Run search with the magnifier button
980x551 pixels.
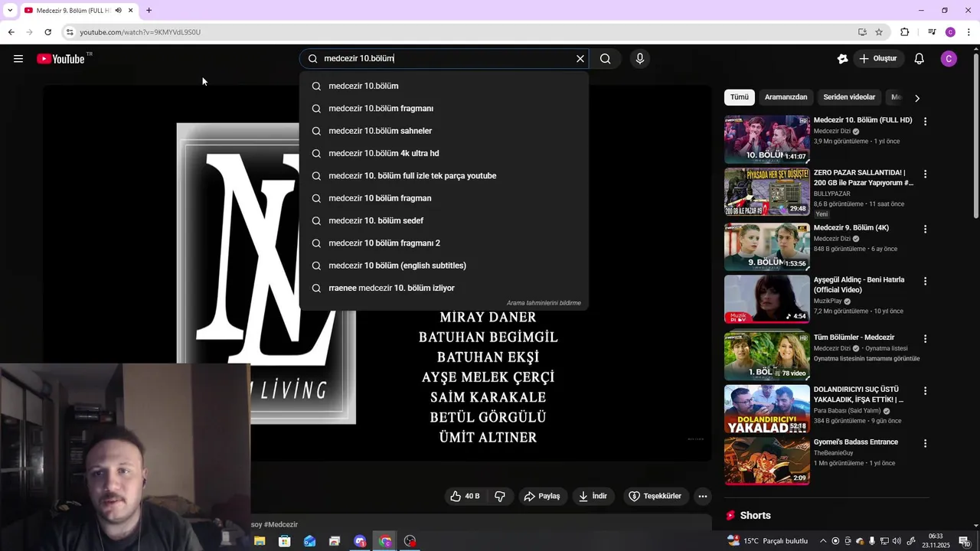coord(605,59)
